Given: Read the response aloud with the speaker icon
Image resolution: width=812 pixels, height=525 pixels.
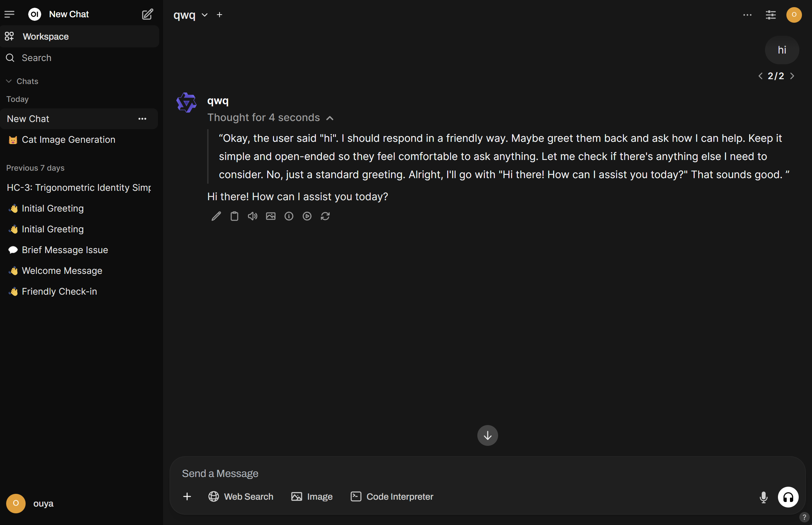Looking at the screenshot, I should click(252, 216).
